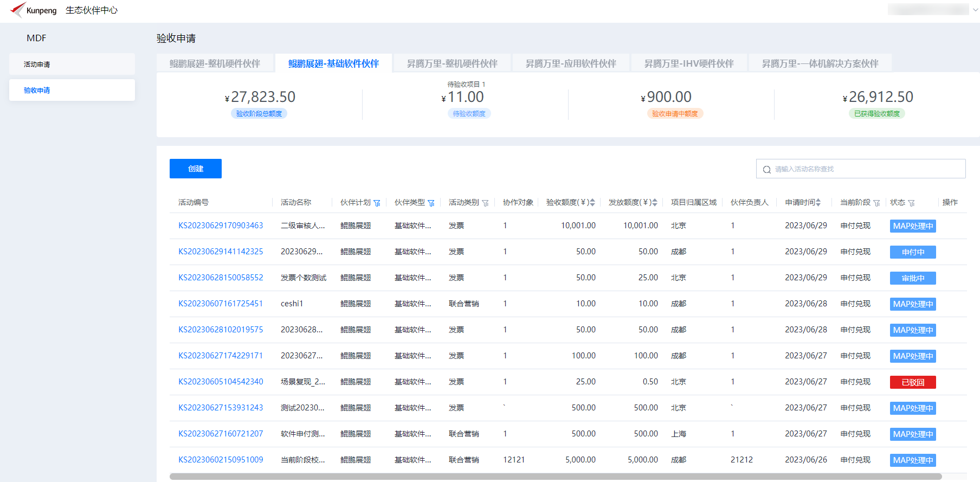Screen dimensions: 980x482
Task: Open activity KS20230627153931243
Action: point(221,408)
